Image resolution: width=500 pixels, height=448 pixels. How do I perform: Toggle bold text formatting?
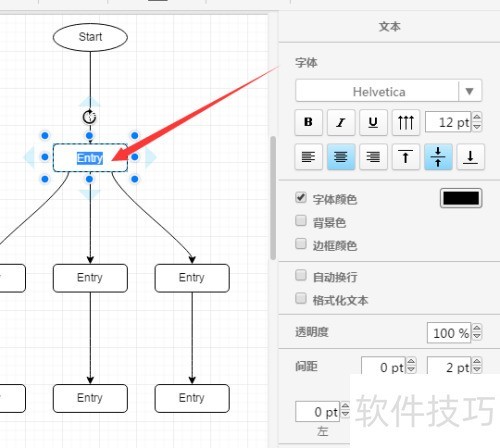(x=309, y=122)
